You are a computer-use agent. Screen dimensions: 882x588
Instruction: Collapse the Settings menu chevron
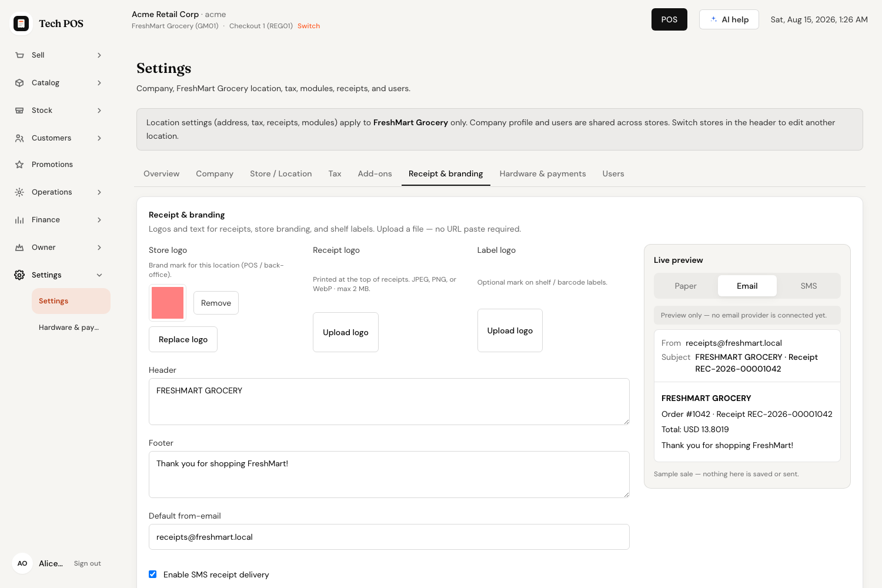tap(99, 275)
